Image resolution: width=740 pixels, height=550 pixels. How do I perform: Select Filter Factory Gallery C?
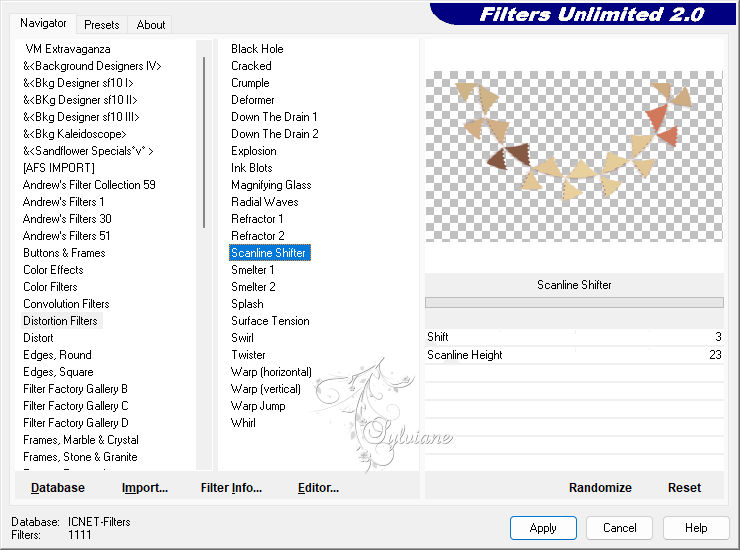(x=76, y=406)
